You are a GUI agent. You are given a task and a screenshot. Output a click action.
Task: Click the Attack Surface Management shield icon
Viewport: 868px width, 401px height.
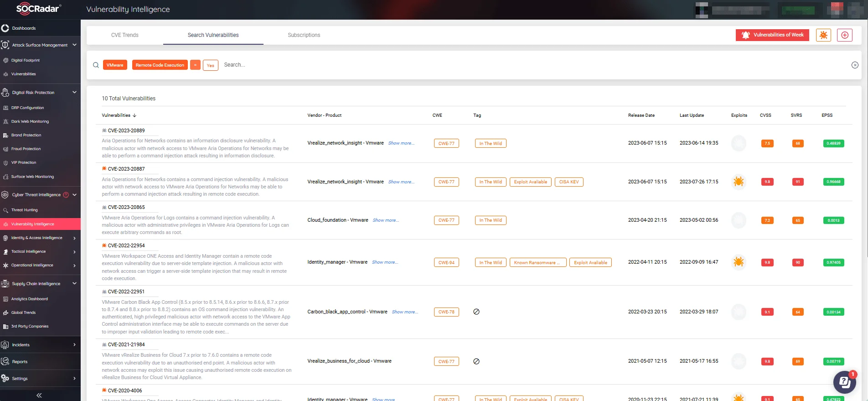[5, 45]
